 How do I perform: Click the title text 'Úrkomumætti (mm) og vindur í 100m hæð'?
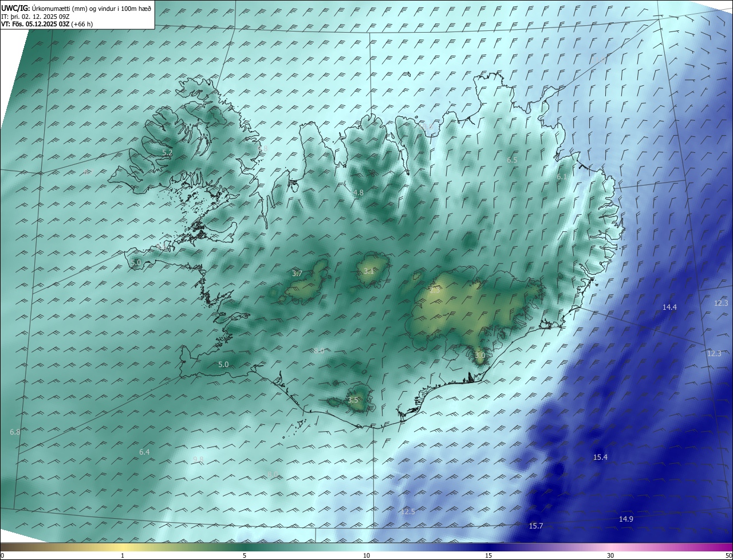[x=91, y=7]
